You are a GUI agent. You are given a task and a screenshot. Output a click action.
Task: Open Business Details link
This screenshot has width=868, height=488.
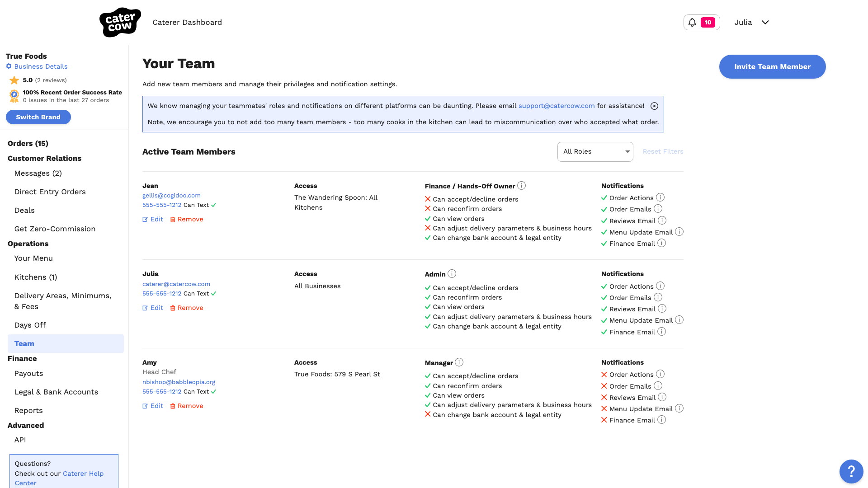(x=37, y=66)
